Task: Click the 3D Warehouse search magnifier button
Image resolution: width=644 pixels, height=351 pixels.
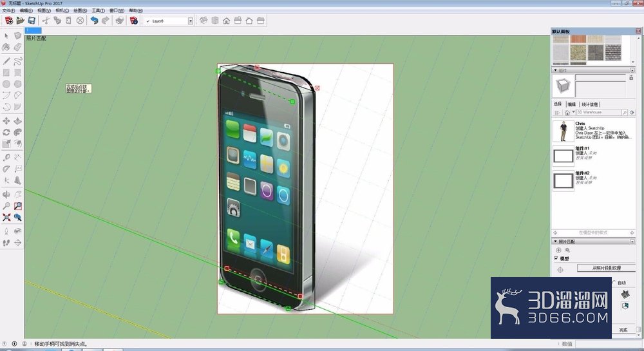Action: point(624,112)
